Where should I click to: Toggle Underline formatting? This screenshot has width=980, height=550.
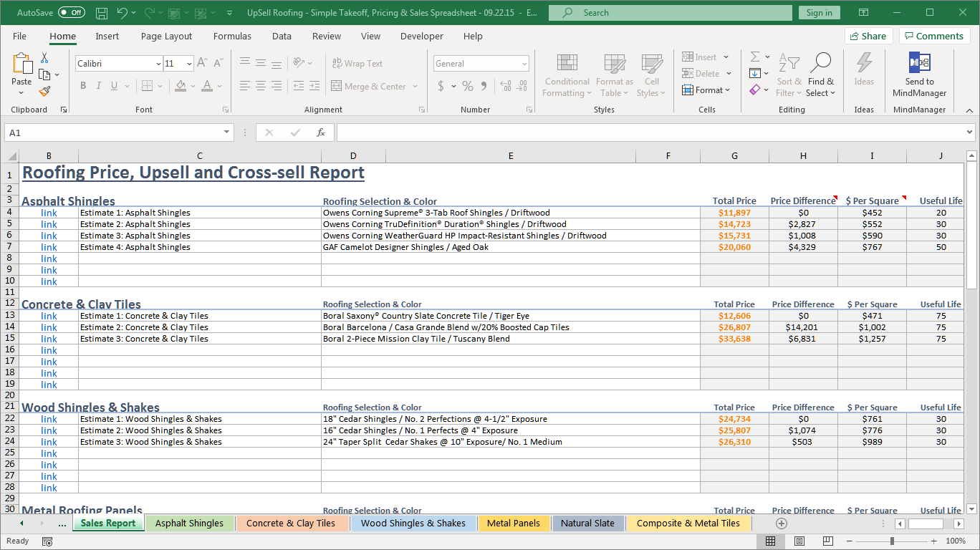115,86
